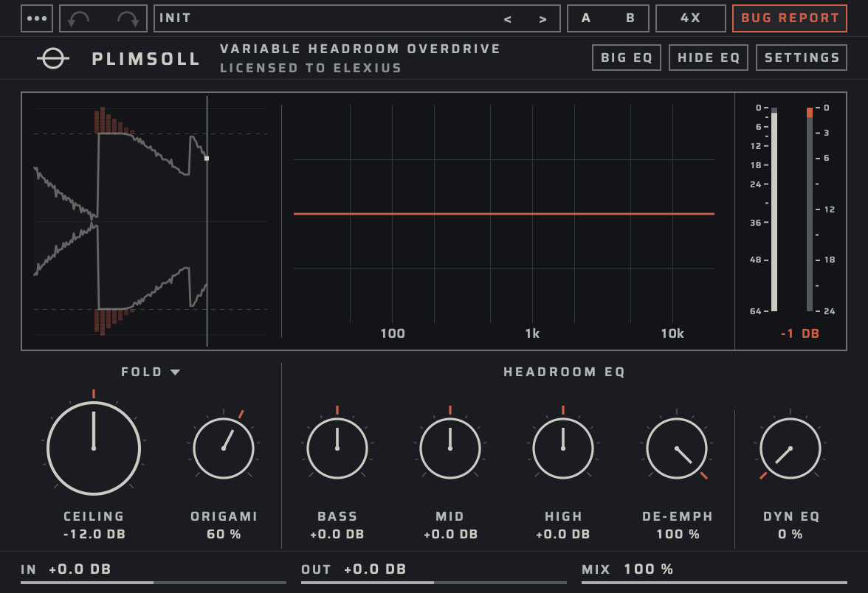Click the MIX slider bar

point(714,582)
